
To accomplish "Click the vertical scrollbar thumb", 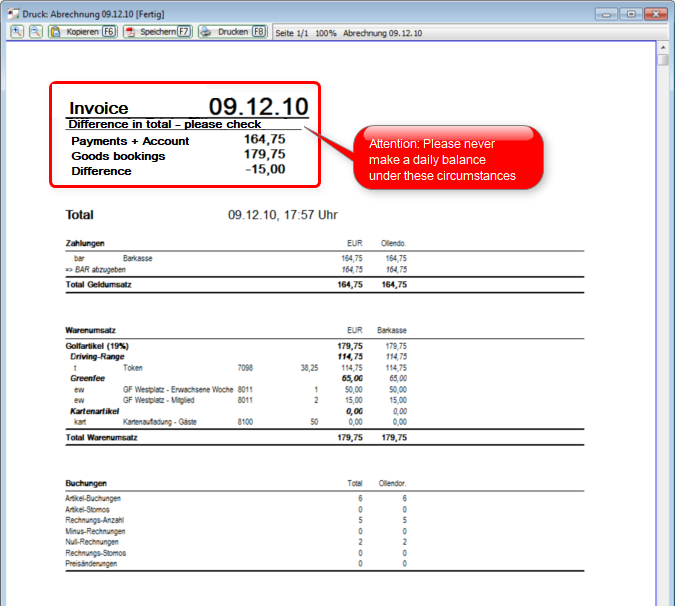I will (x=662, y=61).
